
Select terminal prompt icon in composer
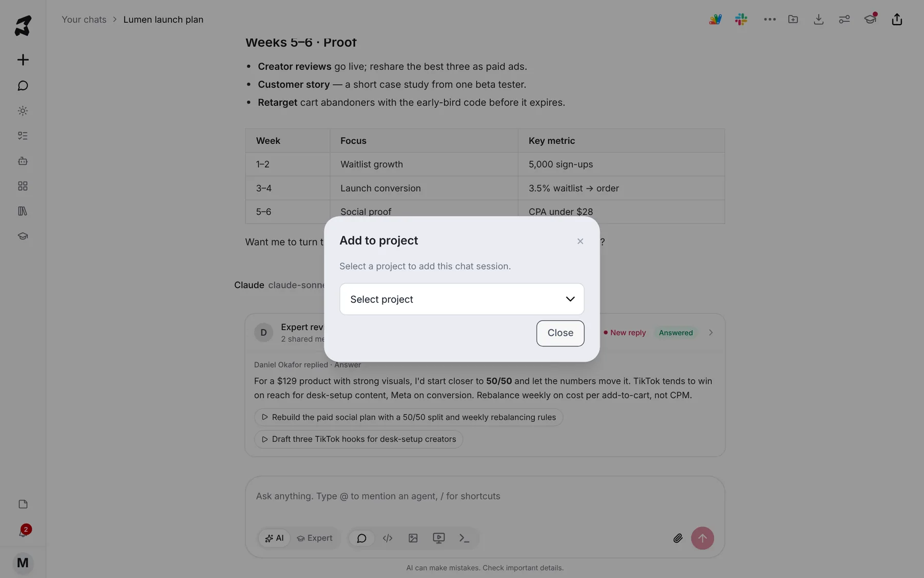pyautogui.click(x=465, y=538)
